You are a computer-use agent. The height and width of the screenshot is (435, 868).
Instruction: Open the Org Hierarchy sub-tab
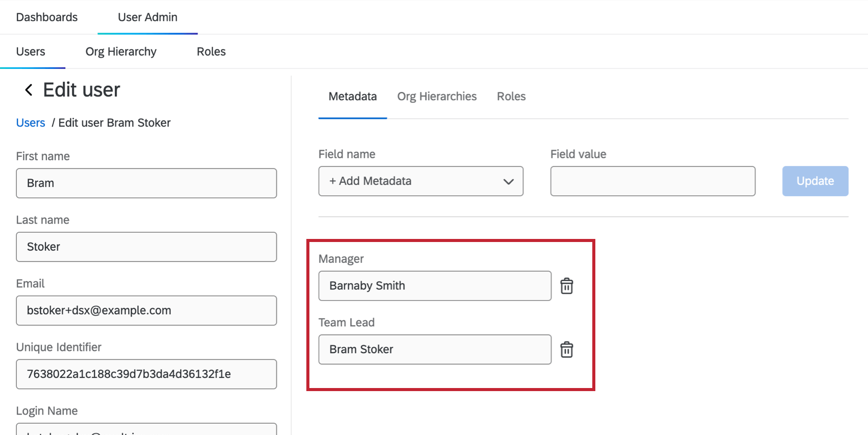click(121, 52)
